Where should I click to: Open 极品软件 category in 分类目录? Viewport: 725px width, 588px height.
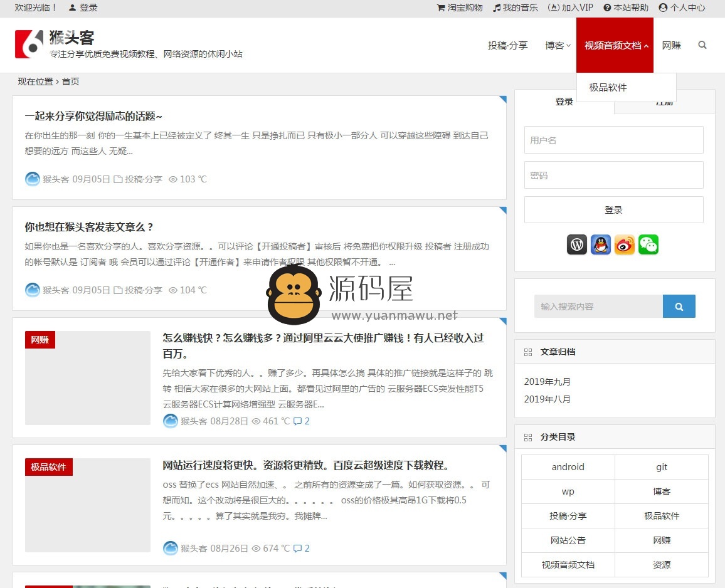(662, 516)
